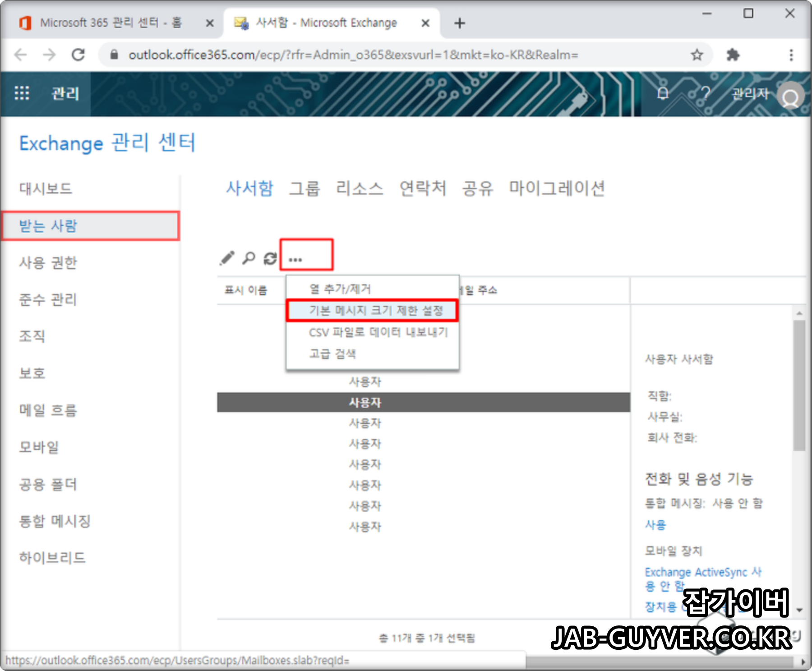Open 모바일 in sidebar
812x671 pixels.
(38, 447)
